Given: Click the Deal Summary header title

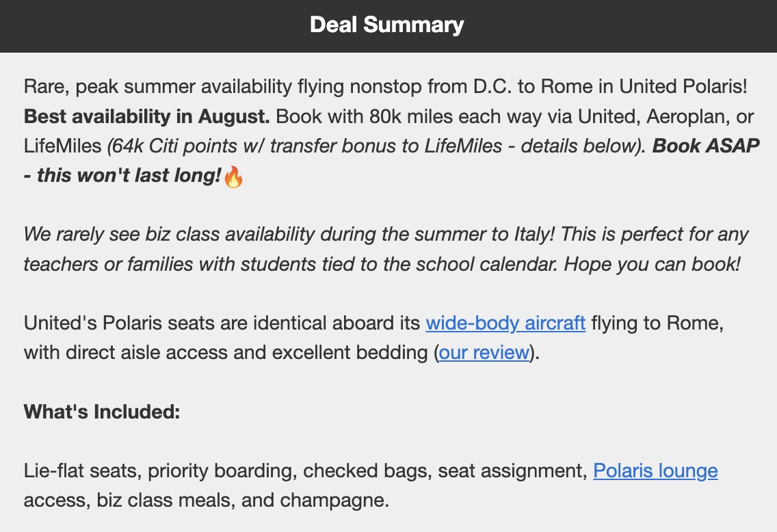Looking at the screenshot, I should pyautogui.click(x=387, y=25).
